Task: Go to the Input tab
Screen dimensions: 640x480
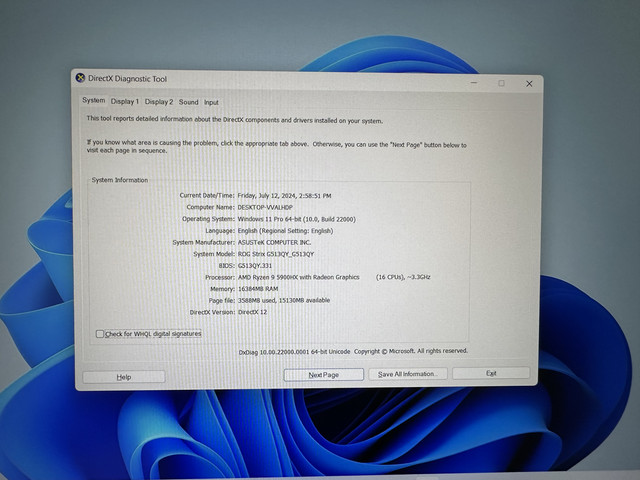Action: coord(211,102)
